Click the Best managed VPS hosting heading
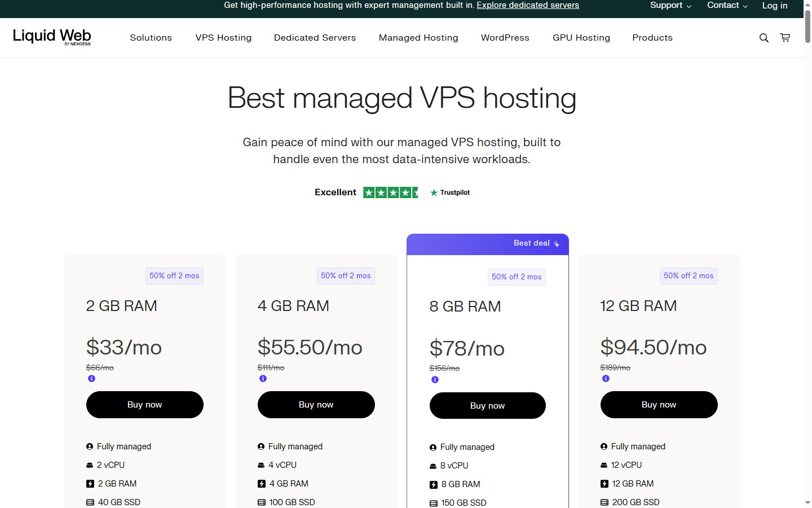 point(401,98)
